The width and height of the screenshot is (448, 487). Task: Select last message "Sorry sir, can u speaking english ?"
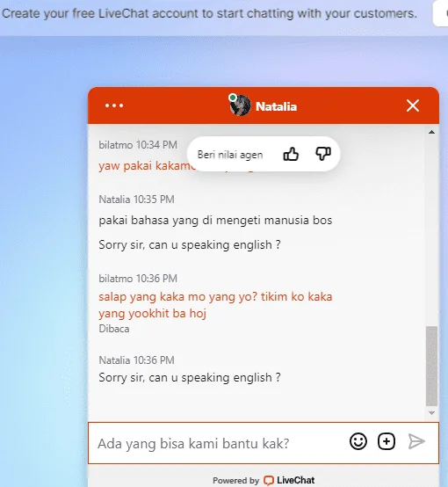tap(190, 377)
